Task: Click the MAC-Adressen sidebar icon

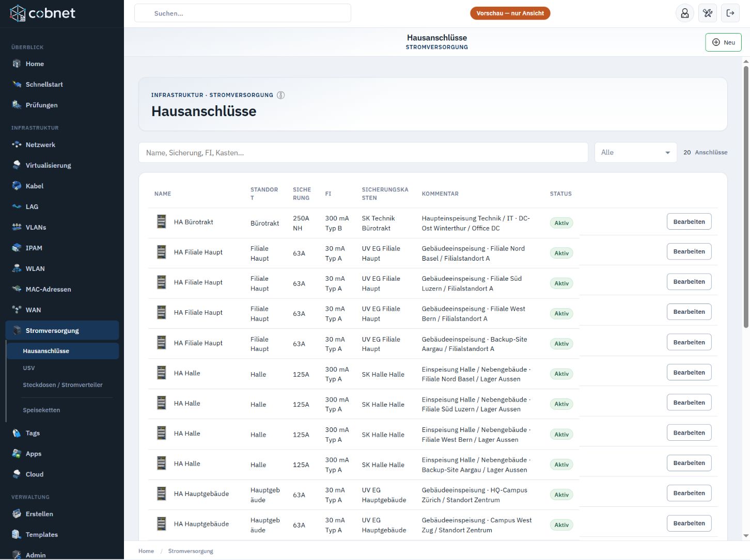Action: tap(17, 290)
